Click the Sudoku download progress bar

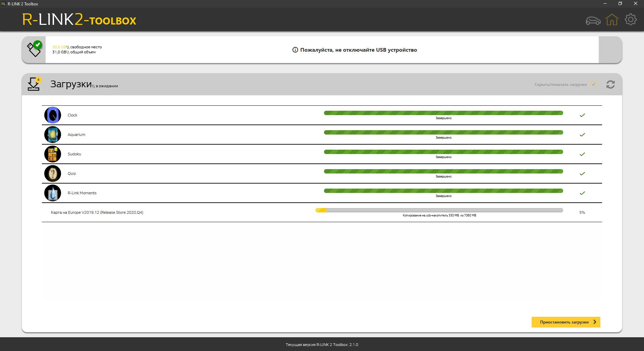tap(443, 152)
